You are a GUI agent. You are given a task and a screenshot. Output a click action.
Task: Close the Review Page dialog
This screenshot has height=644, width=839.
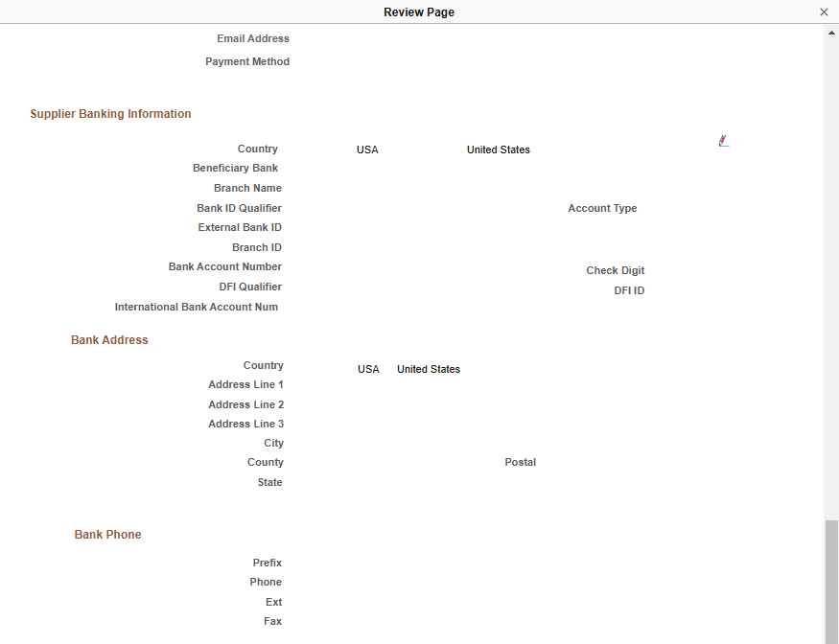(x=824, y=11)
